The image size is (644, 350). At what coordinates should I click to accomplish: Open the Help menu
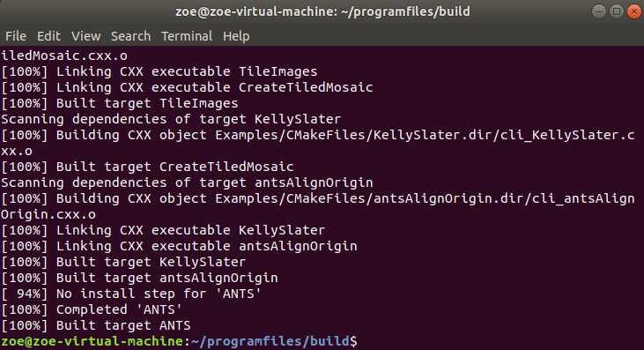pyautogui.click(x=236, y=36)
